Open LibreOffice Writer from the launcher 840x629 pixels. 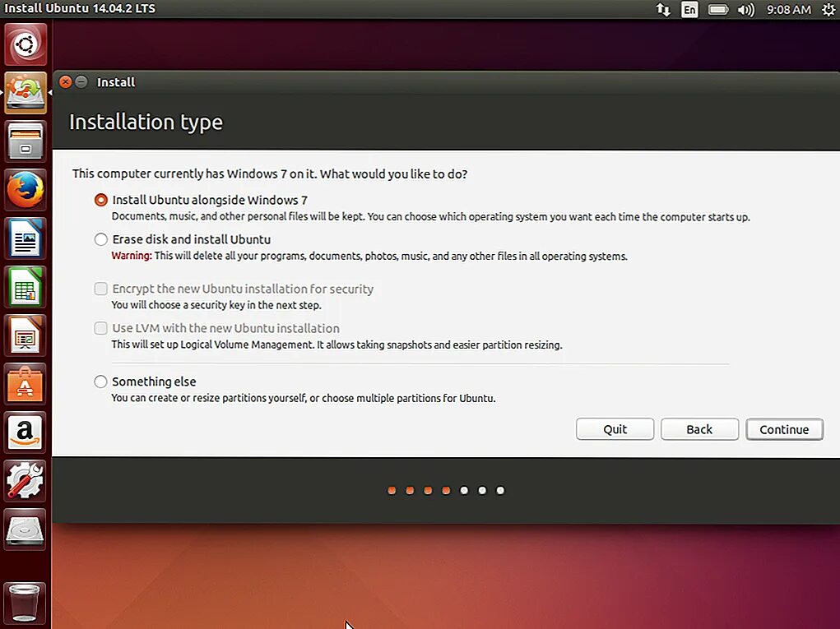tap(26, 238)
